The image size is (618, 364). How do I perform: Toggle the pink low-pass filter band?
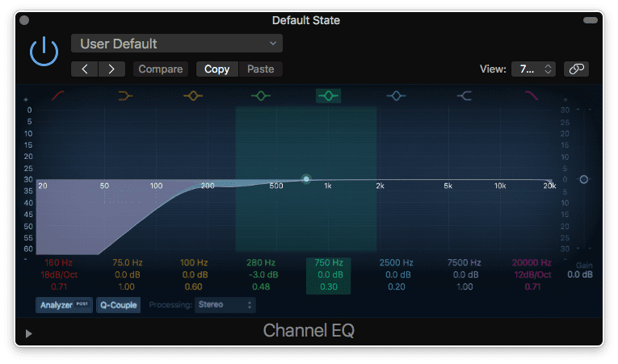coord(532,95)
